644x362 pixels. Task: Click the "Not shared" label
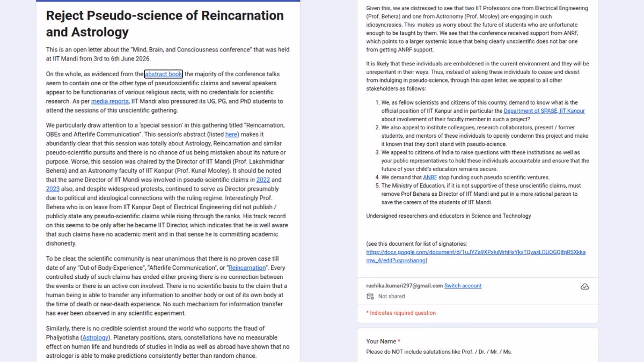point(392,297)
